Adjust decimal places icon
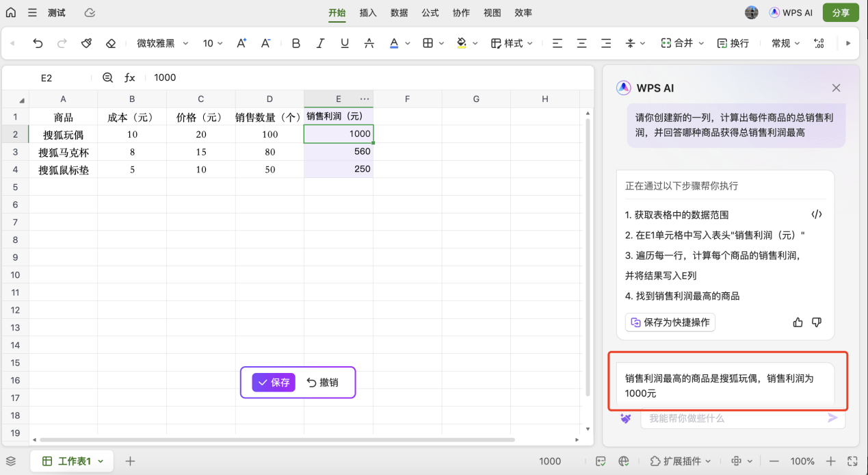Viewport: 868px width, 475px height. 819,43
